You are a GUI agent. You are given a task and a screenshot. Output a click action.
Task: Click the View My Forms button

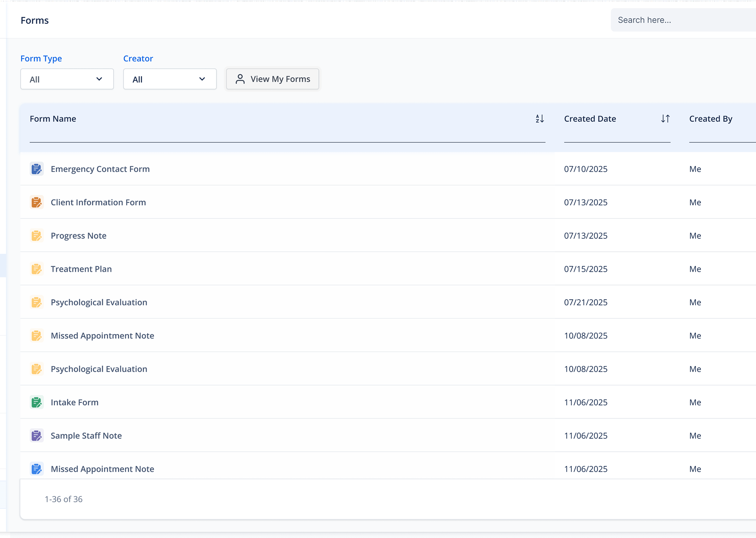pyautogui.click(x=272, y=79)
